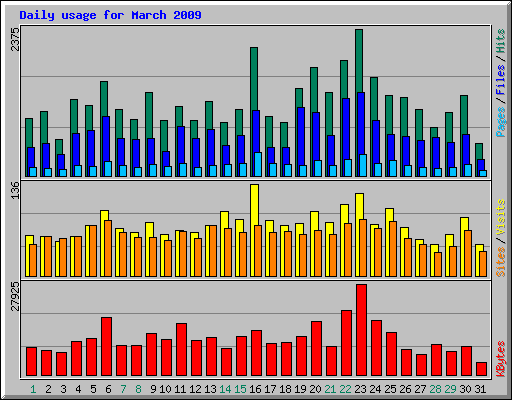Click day 19 on the x-axis

(300, 389)
